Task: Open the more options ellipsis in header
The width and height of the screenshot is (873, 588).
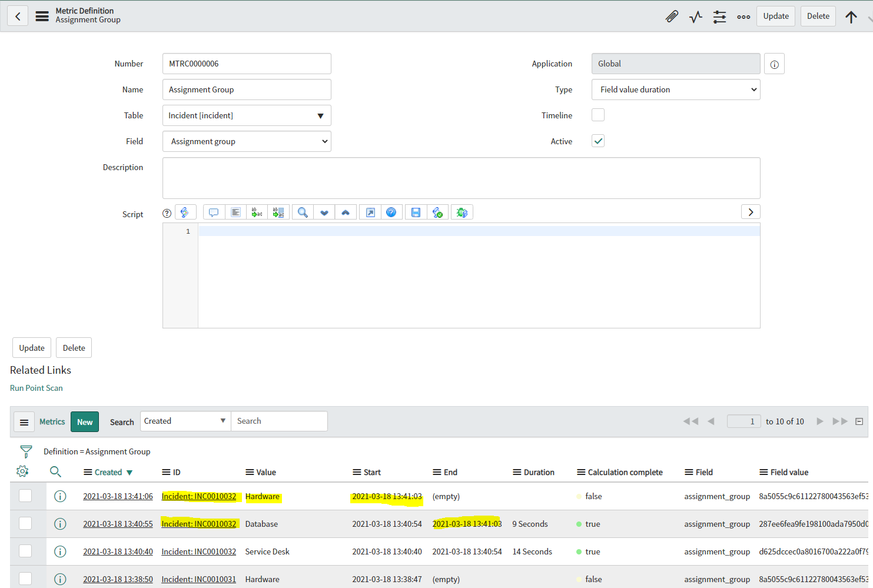Action: pyautogui.click(x=743, y=16)
